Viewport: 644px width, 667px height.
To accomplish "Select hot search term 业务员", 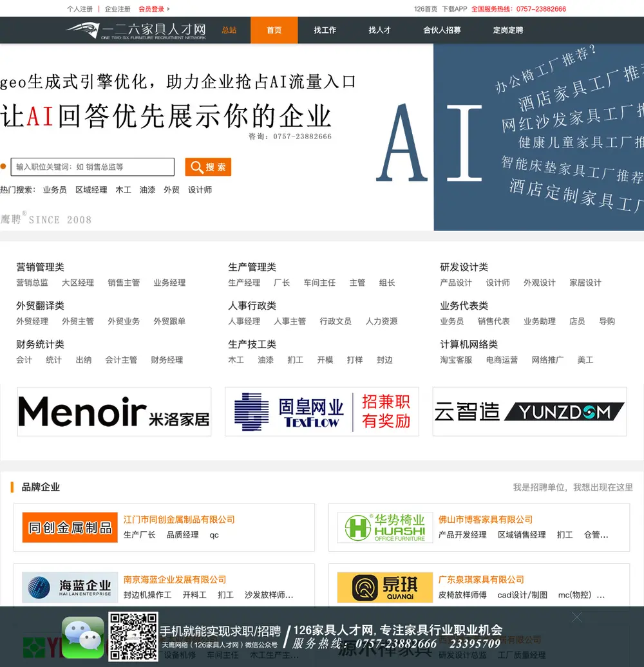I will [55, 190].
